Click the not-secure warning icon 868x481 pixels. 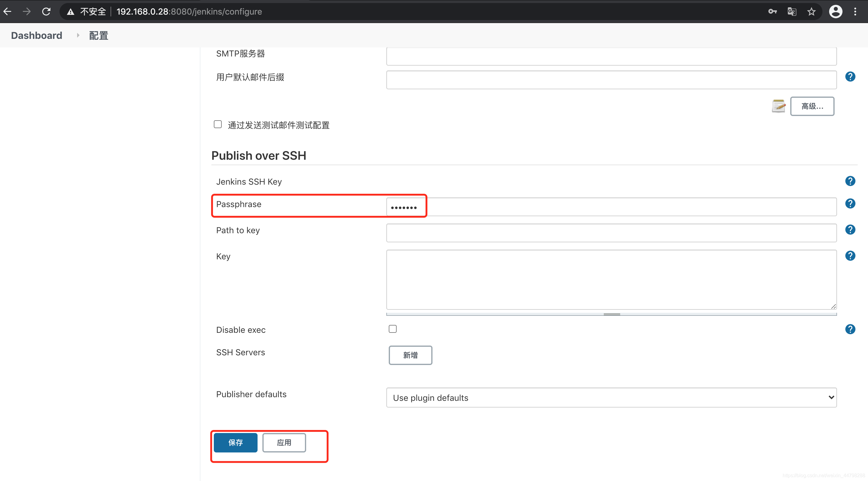[x=70, y=12]
